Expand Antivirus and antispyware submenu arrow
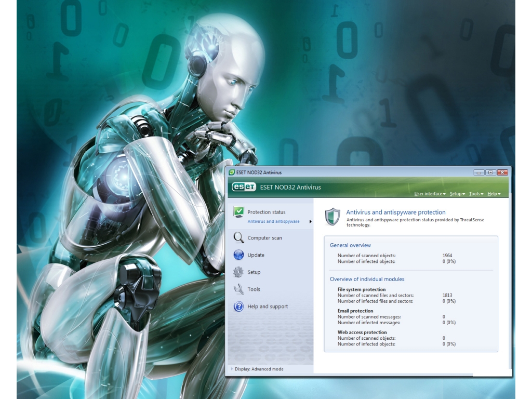This screenshot has height=399, width=532. point(310,221)
